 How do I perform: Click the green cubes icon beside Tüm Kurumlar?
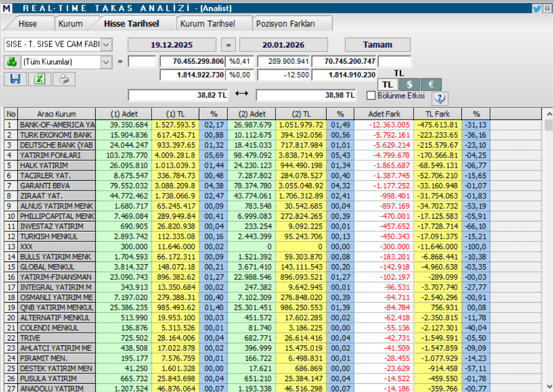click(x=12, y=61)
